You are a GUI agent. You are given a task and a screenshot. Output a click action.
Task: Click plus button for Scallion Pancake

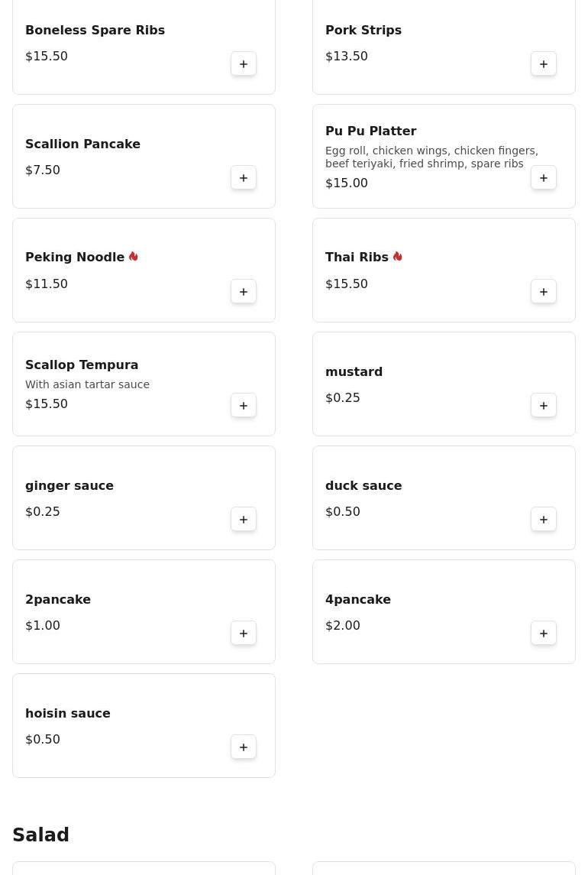point(244,178)
